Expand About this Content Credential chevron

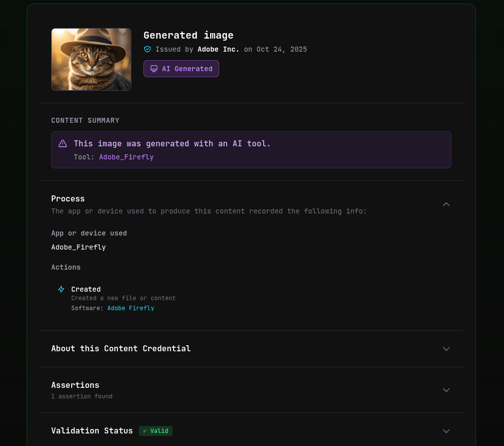(446, 349)
